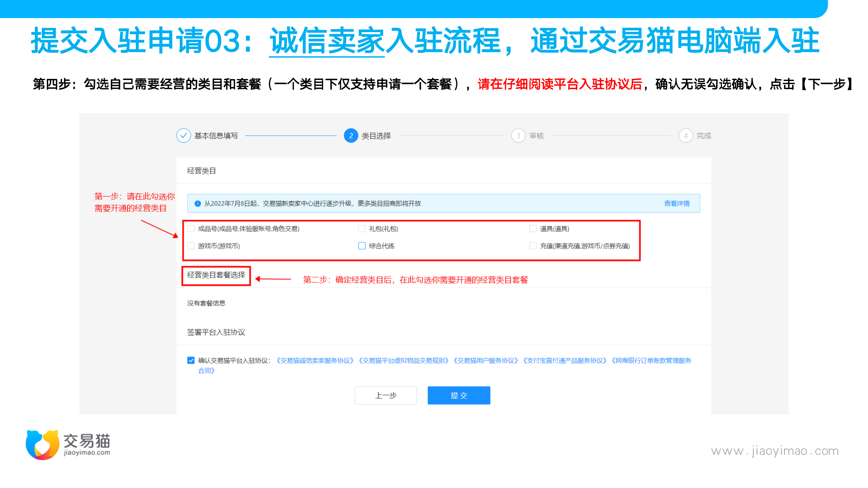Click the 经营类目套餐选择 heading
Screen dimensions: 868x488
pos(216,275)
